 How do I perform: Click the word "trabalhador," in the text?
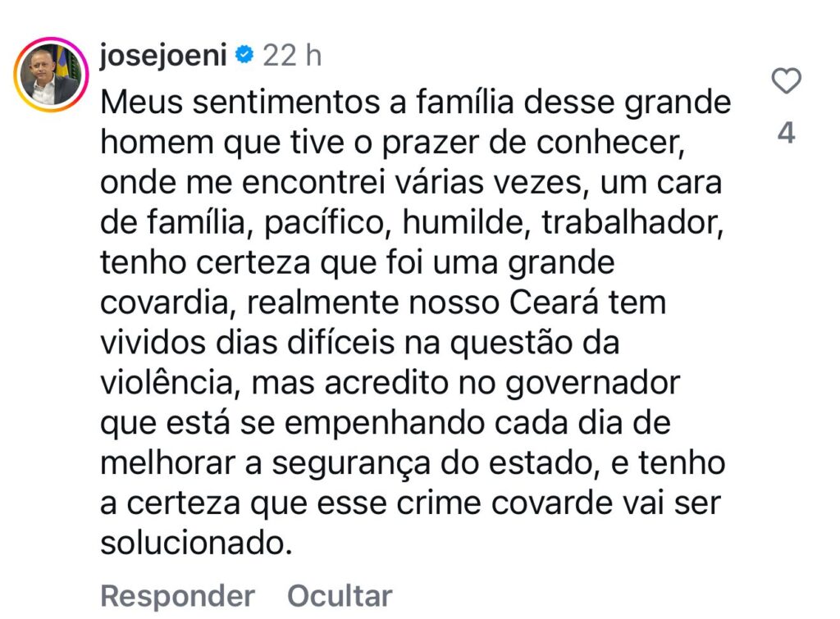pos(632,223)
